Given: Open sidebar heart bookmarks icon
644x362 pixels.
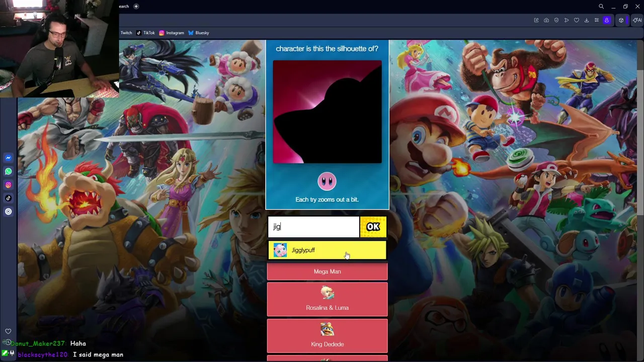Looking at the screenshot, I should tap(8, 331).
